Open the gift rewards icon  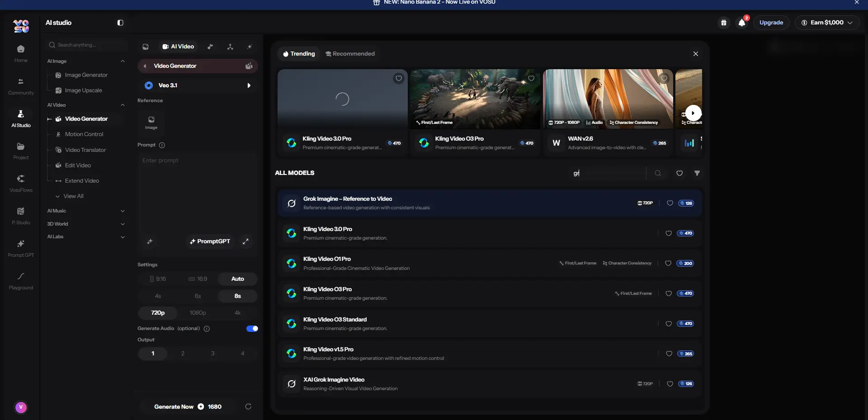pyautogui.click(x=724, y=23)
